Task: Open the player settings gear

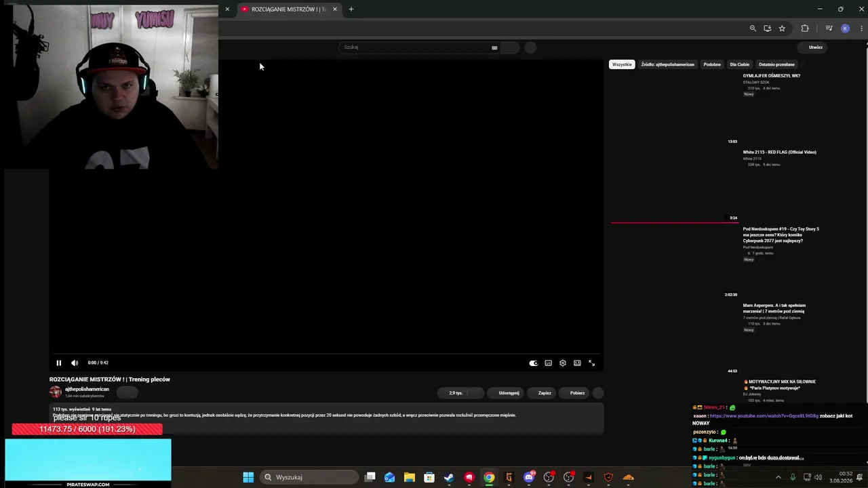Action: click(563, 363)
